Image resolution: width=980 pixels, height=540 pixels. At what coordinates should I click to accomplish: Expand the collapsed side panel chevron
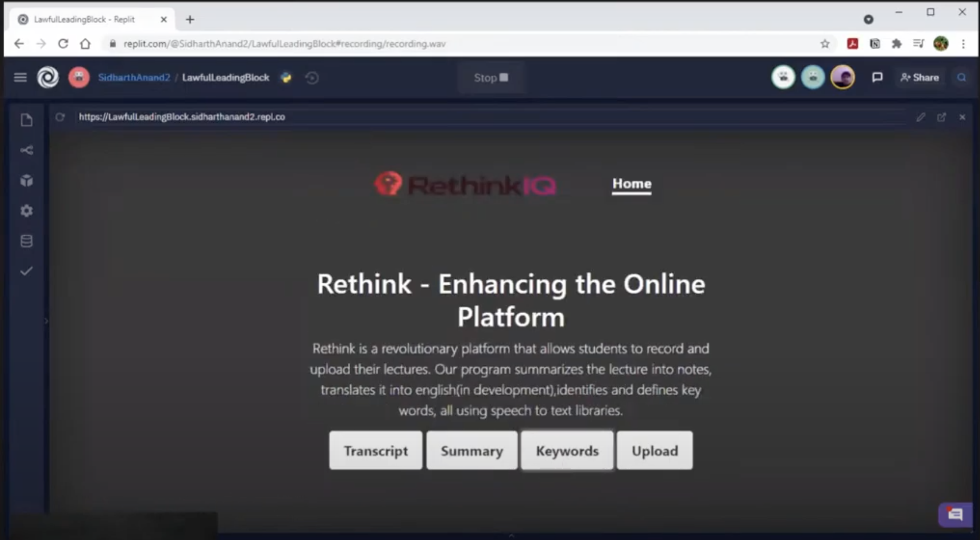tap(47, 321)
